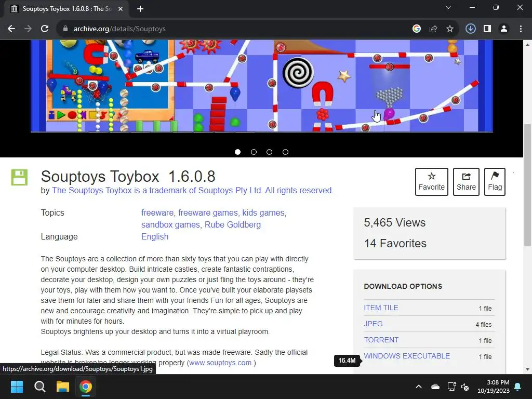Toggle Chrome side panel
Screen dimensions: 532x399
click(487, 29)
